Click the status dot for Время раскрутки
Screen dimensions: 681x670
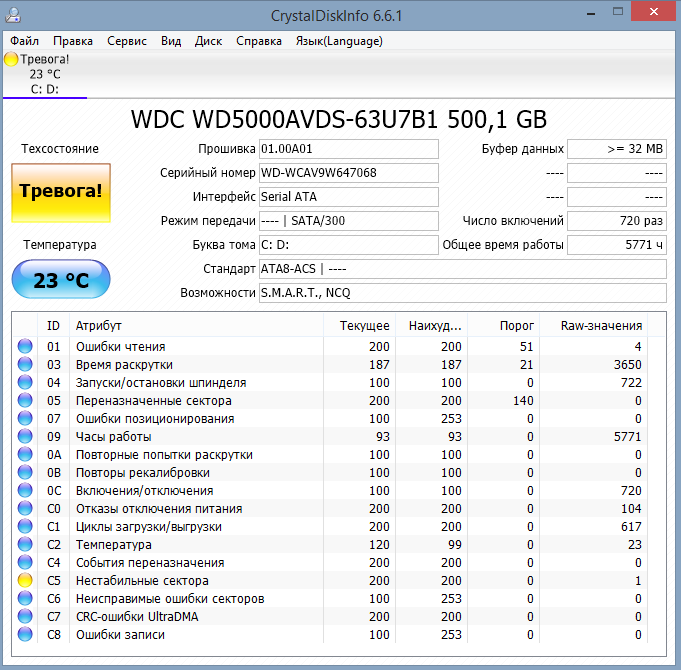25,364
